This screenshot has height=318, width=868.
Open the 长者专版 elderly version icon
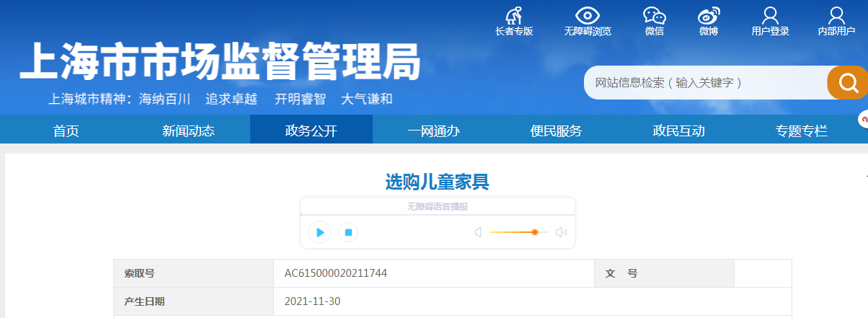513,16
